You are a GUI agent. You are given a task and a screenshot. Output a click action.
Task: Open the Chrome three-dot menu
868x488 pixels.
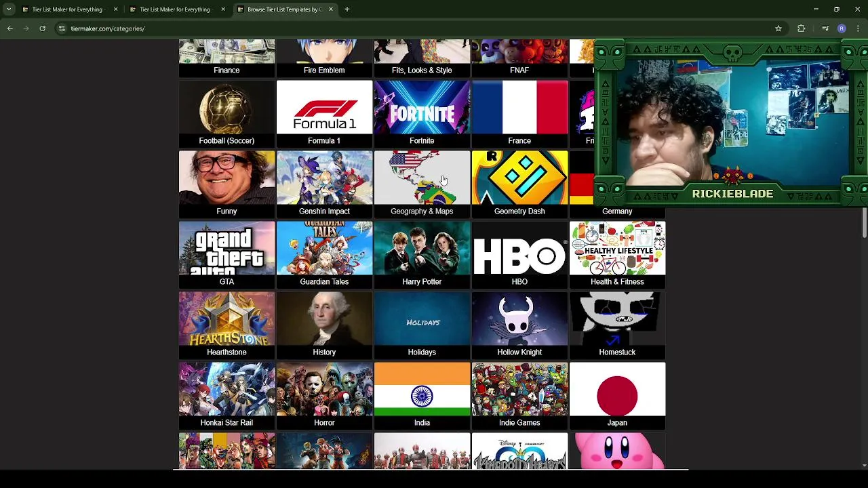coord(858,28)
